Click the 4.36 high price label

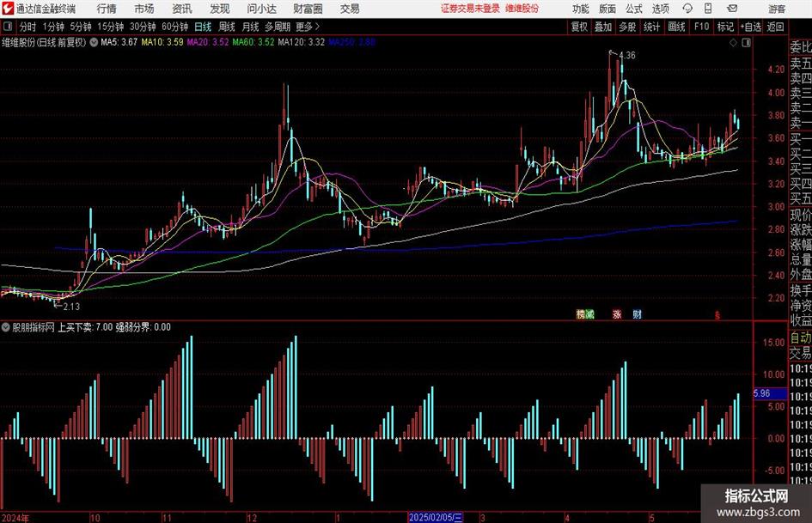coord(626,56)
